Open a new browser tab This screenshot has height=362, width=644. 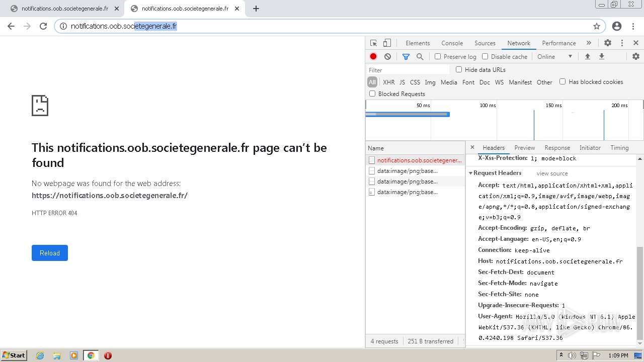tap(256, 9)
